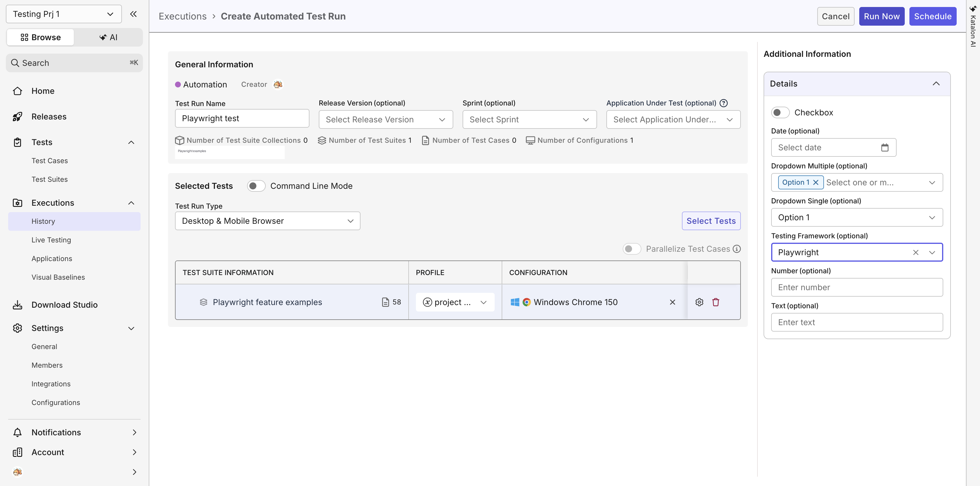980x486 pixels.
Task: Expand Notifications submenu arrow
Action: tap(134, 432)
